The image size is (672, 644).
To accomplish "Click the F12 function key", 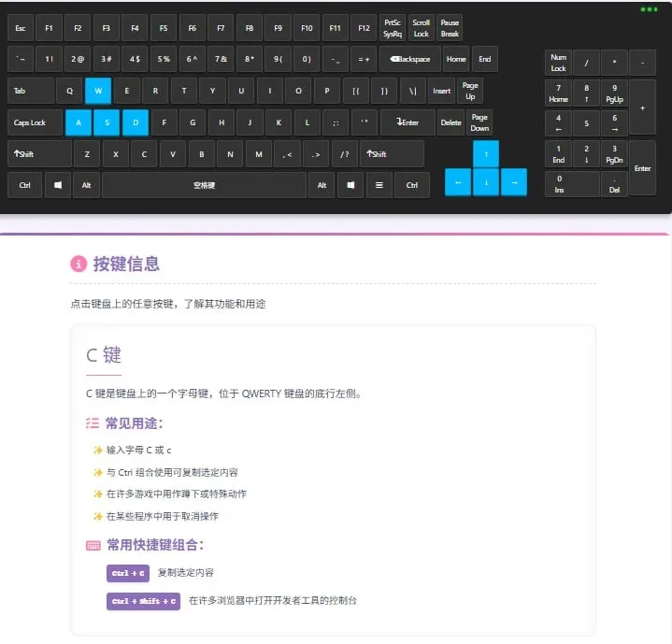I will coord(364,28).
